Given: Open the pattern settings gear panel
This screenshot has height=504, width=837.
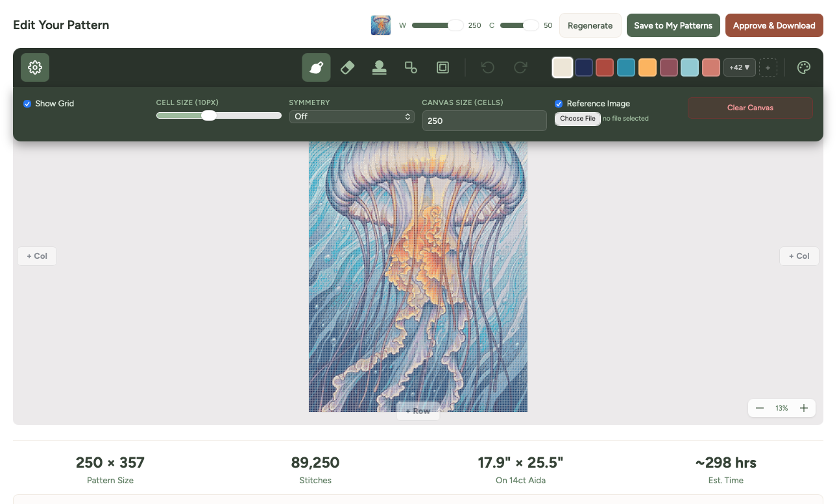Looking at the screenshot, I should pyautogui.click(x=34, y=67).
